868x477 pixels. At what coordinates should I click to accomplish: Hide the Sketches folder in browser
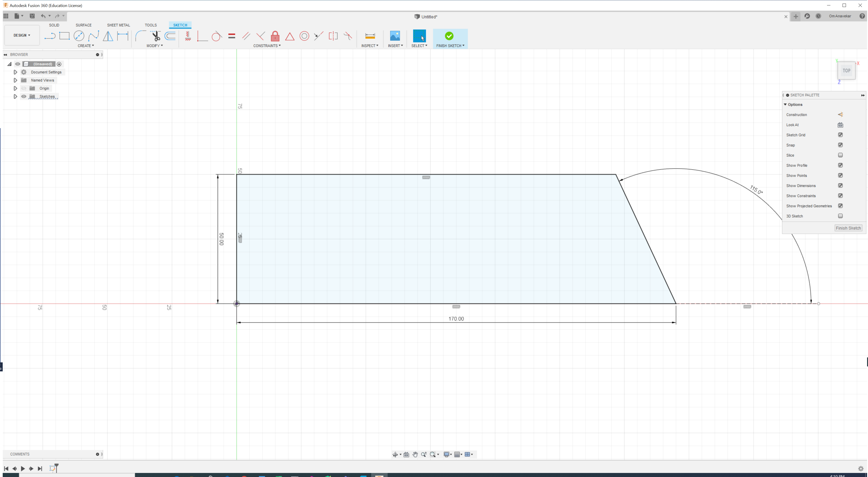24,96
